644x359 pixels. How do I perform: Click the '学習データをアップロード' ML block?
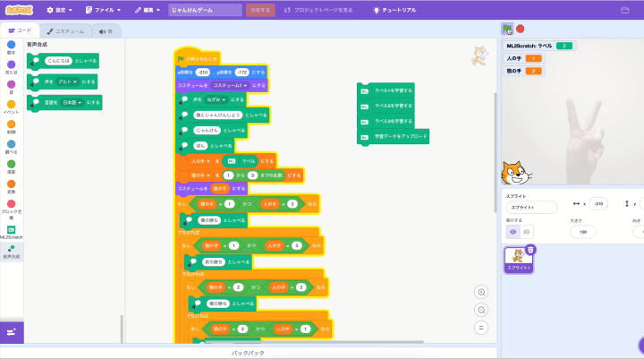click(393, 136)
